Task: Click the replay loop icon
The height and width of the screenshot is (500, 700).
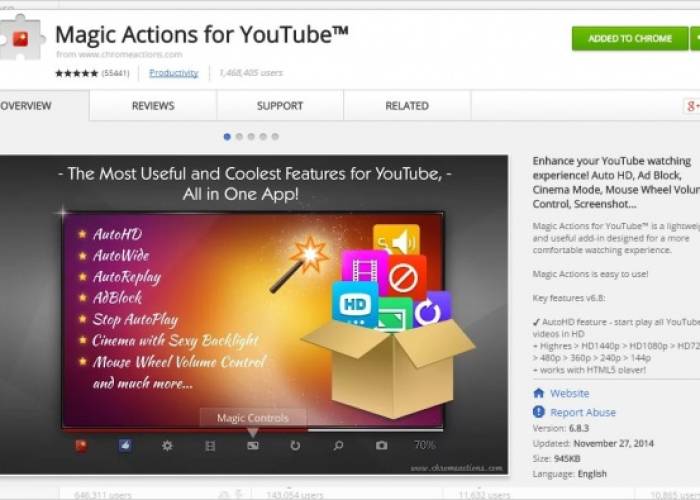Action: pyautogui.click(x=295, y=446)
